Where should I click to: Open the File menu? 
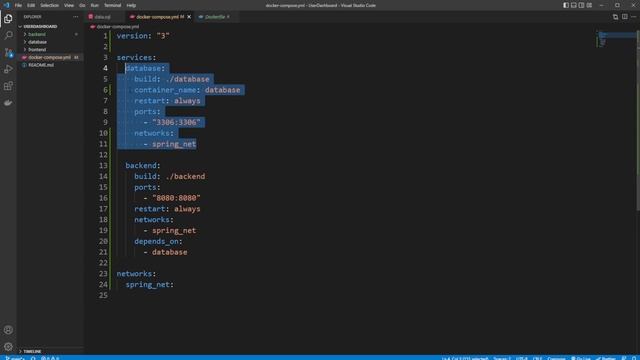pos(18,5)
